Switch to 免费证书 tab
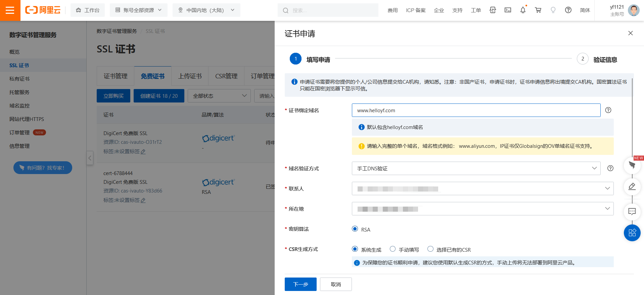The image size is (644, 295). click(x=153, y=76)
